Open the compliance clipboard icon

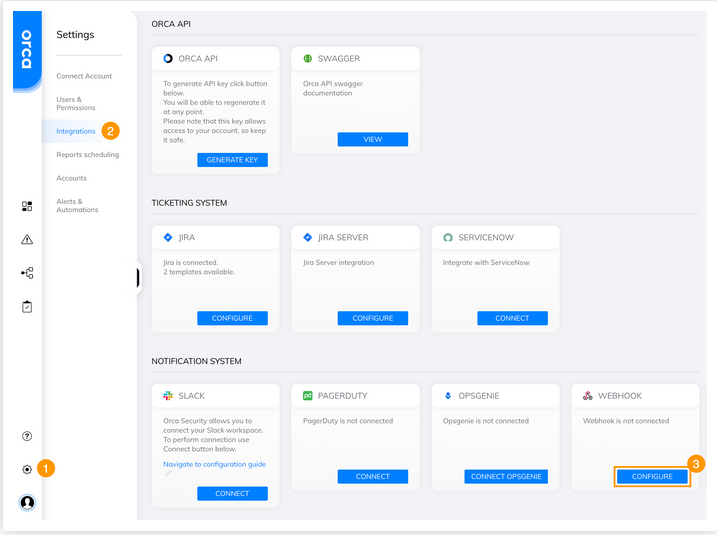coord(27,307)
